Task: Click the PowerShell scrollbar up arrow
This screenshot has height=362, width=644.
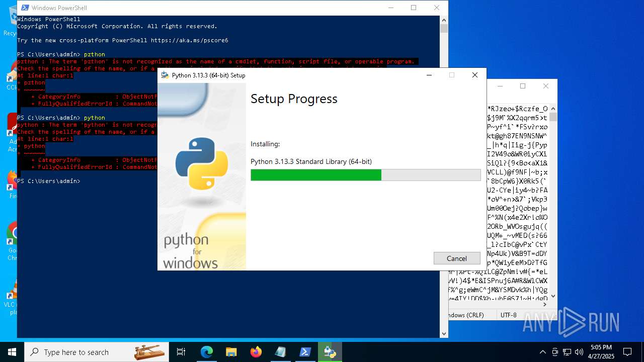Action: tap(444, 20)
